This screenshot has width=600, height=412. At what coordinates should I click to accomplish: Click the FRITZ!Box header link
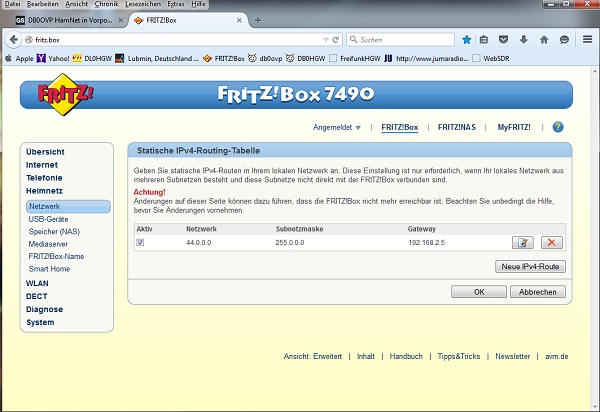[400, 127]
